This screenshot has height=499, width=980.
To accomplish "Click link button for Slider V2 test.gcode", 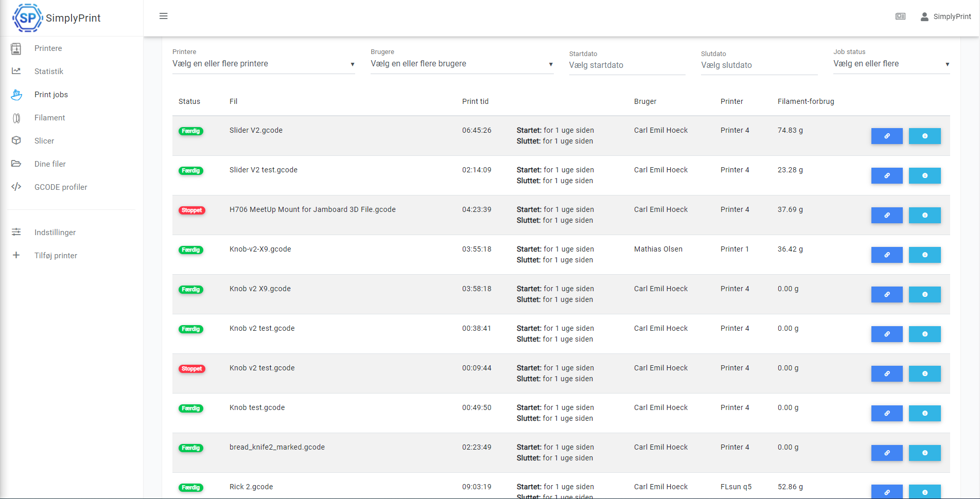I will 887,176.
